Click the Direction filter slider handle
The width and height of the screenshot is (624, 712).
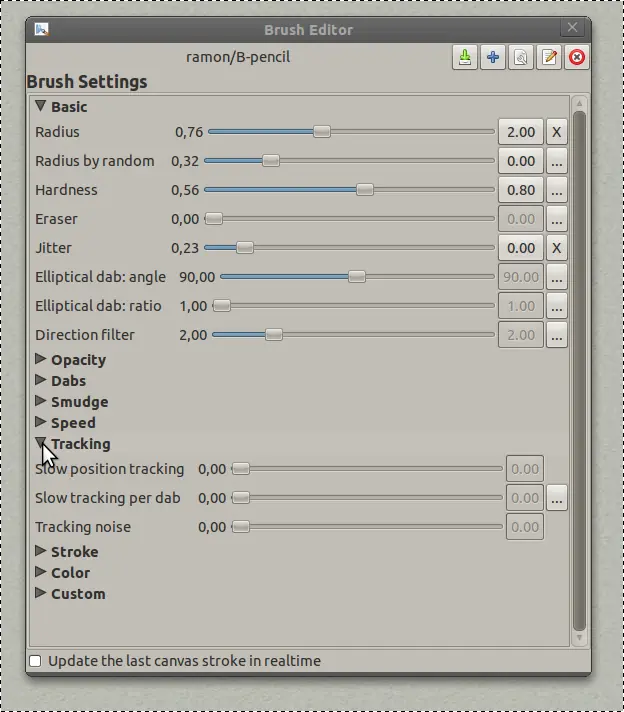point(273,335)
